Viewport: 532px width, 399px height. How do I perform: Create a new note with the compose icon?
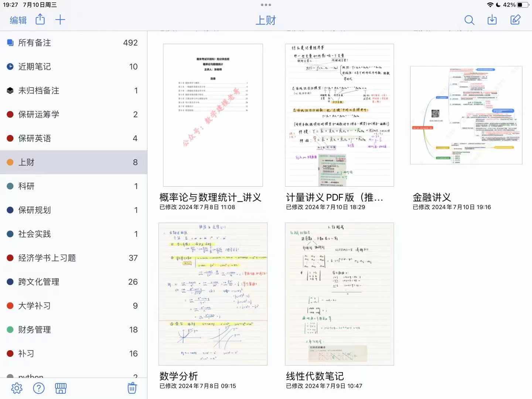click(x=515, y=20)
